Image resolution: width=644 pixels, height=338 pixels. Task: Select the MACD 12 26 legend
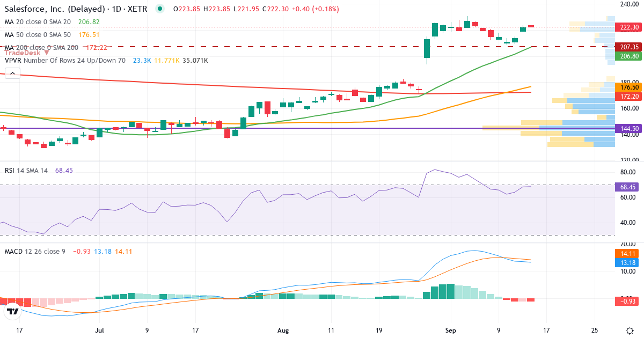(x=35, y=251)
